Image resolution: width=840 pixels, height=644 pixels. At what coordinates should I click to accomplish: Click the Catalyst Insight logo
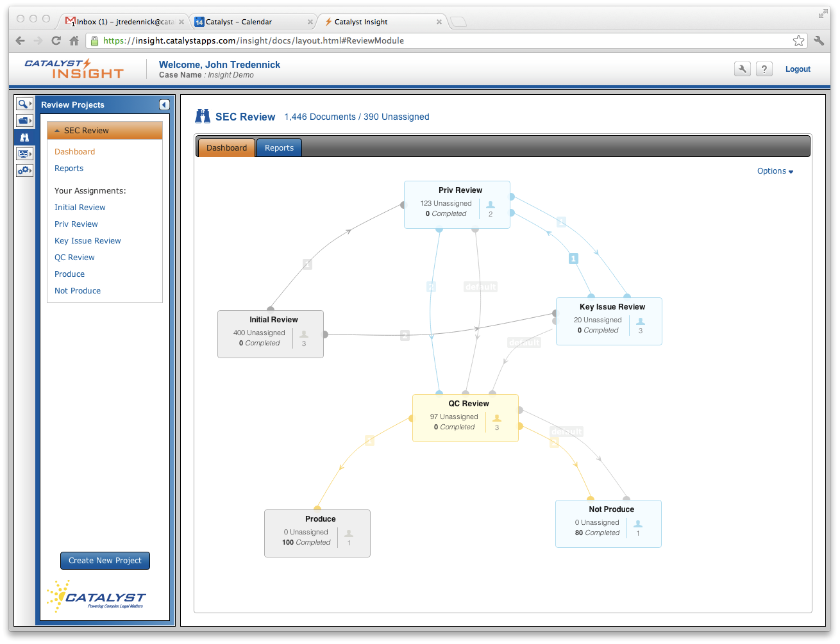pos(74,69)
